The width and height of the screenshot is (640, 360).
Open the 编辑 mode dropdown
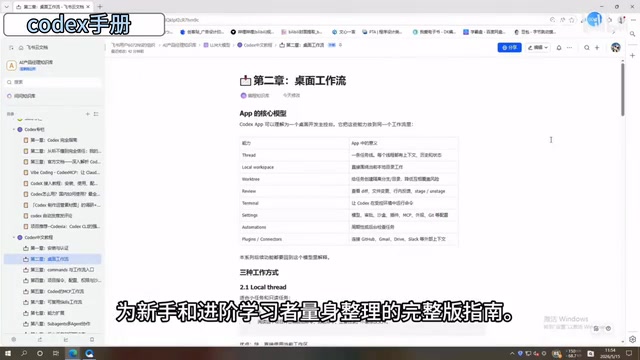pos(538,48)
